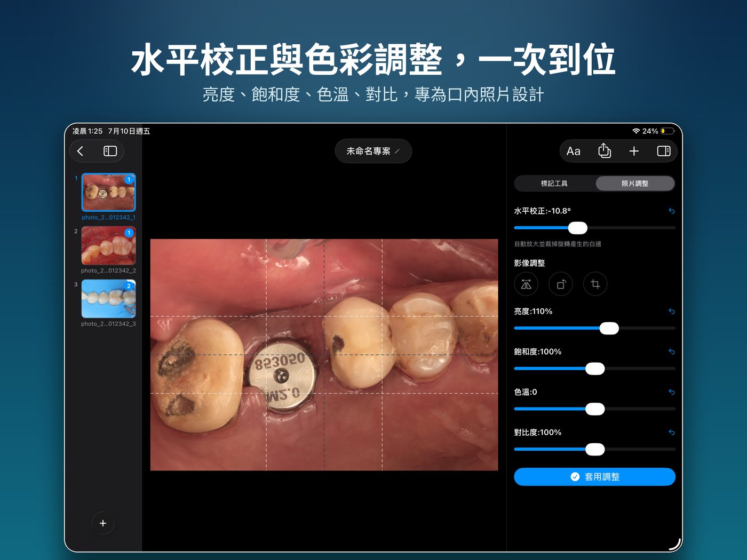Switch to the 照片調整 tab
The width and height of the screenshot is (747, 560).
[x=635, y=183]
